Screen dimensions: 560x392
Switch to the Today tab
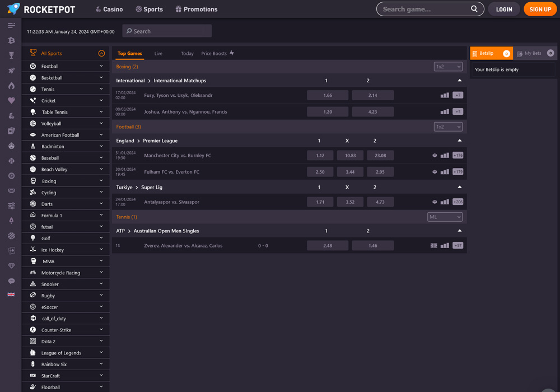coord(187,54)
